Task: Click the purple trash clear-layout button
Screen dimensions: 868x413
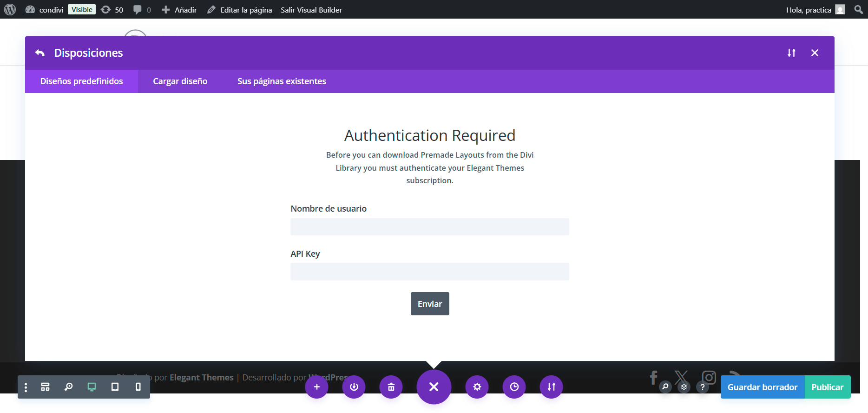Action: tap(391, 387)
